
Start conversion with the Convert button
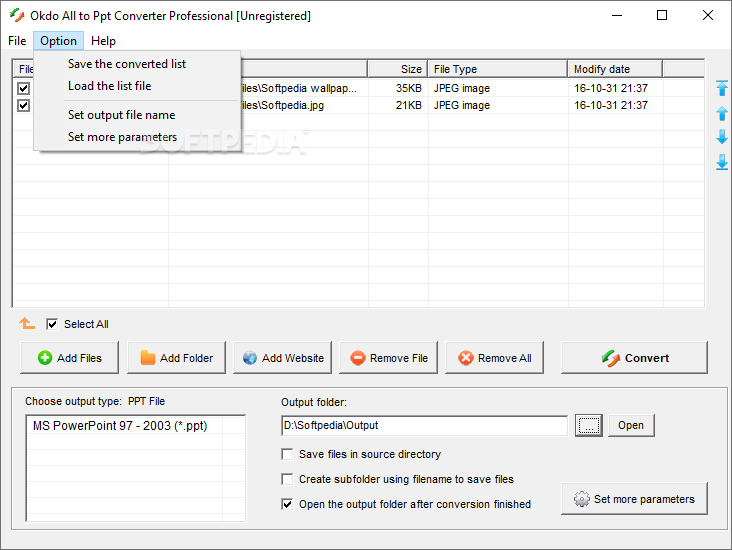pyautogui.click(x=634, y=358)
